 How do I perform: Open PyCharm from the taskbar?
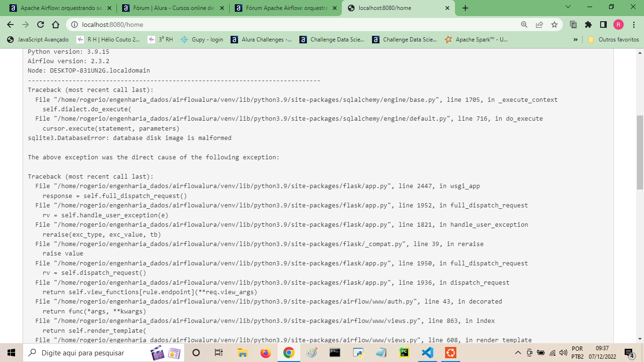click(x=405, y=353)
